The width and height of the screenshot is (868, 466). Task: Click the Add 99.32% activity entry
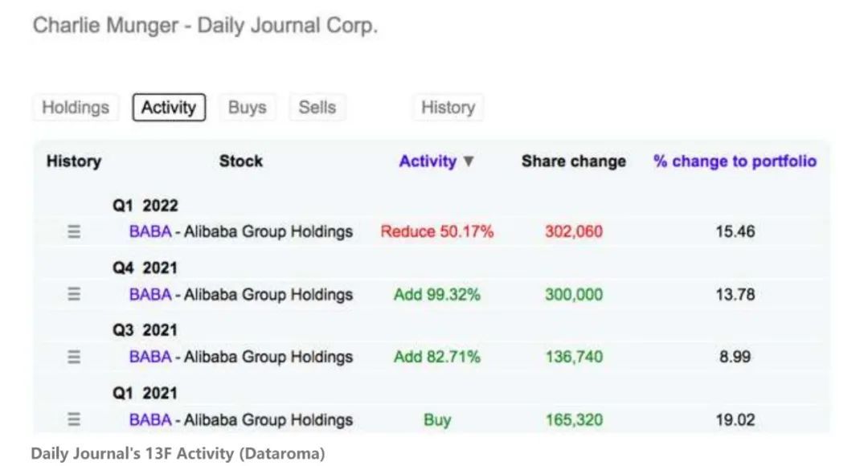point(436,295)
